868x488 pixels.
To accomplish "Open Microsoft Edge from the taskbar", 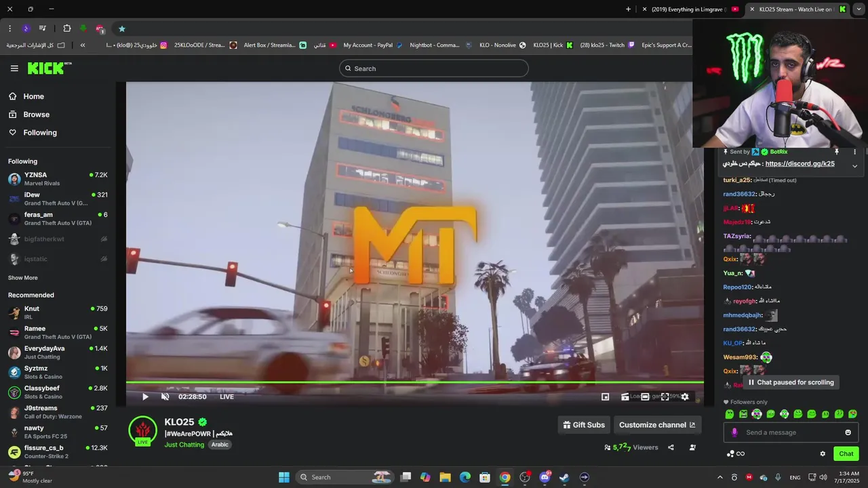I will (x=465, y=477).
